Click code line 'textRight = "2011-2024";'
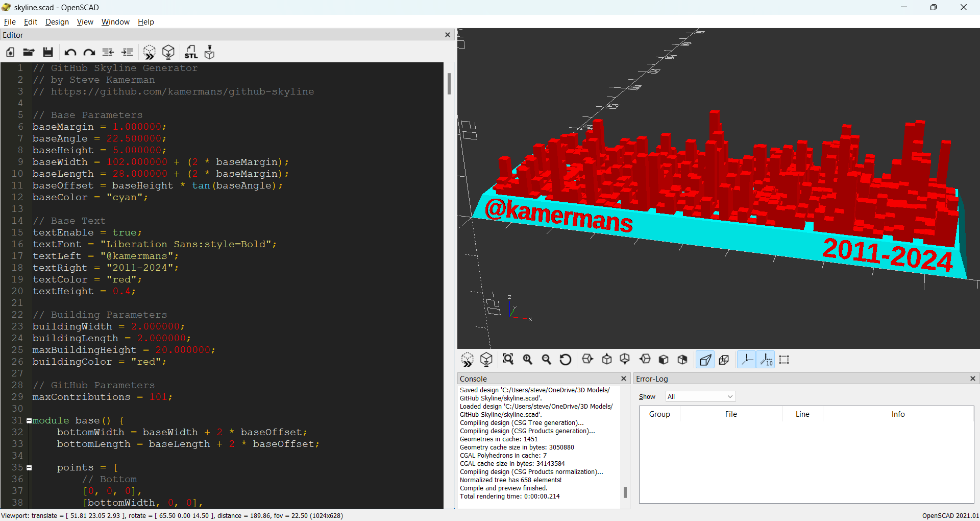 click(x=106, y=268)
